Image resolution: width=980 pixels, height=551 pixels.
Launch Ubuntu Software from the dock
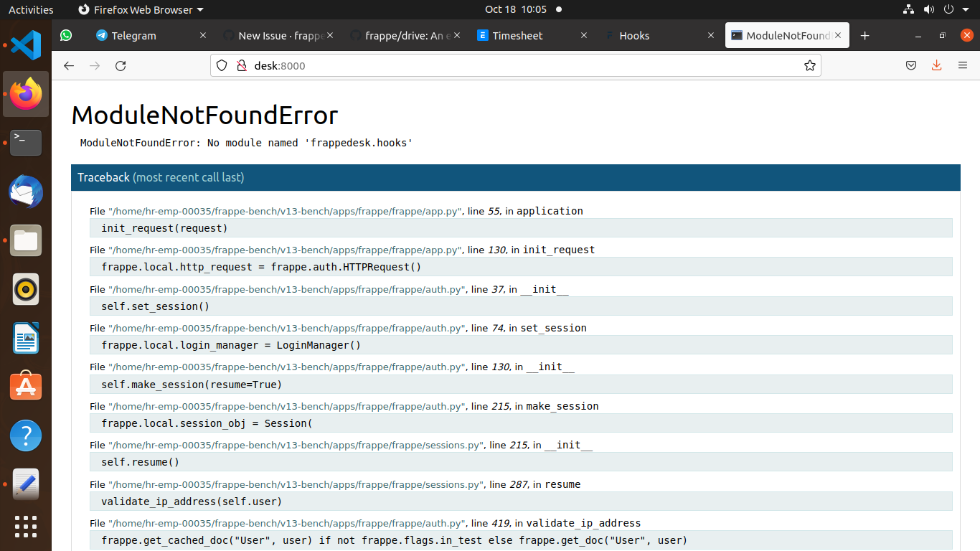25,385
